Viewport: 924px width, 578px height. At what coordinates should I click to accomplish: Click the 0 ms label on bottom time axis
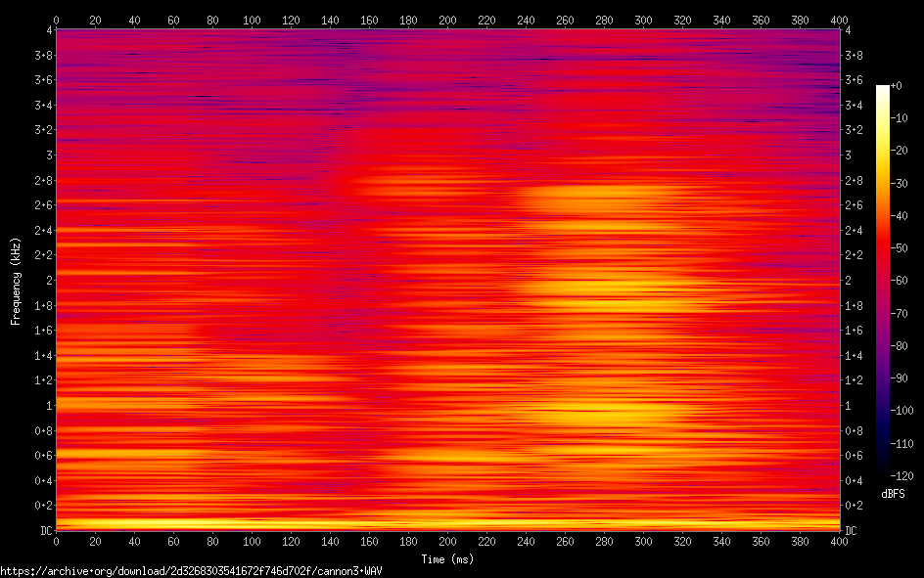pos(56,540)
